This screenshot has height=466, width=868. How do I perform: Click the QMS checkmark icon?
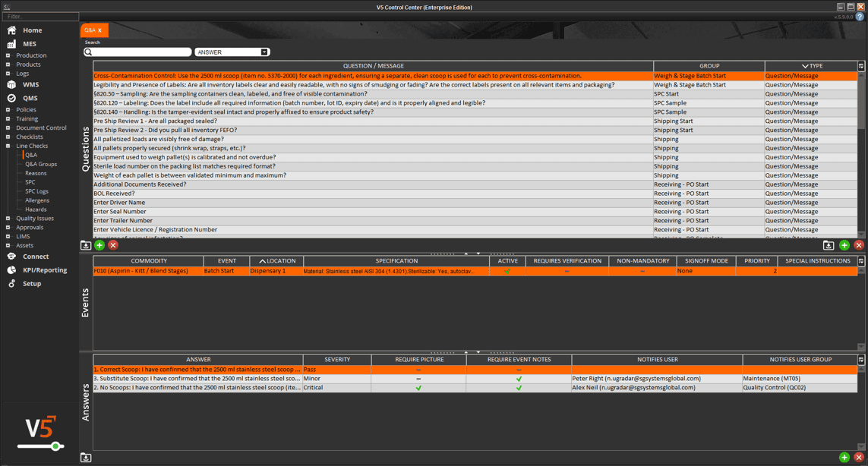tap(11, 98)
